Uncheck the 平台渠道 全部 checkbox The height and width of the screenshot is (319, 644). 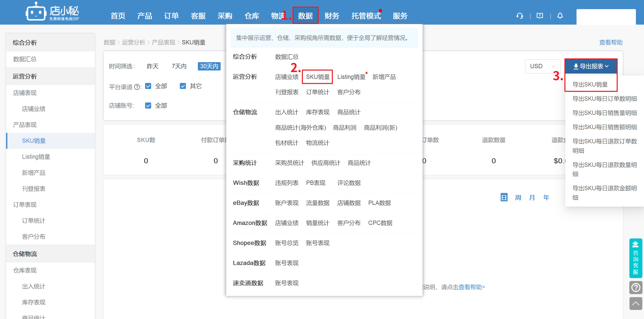click(x=148, y=86)
